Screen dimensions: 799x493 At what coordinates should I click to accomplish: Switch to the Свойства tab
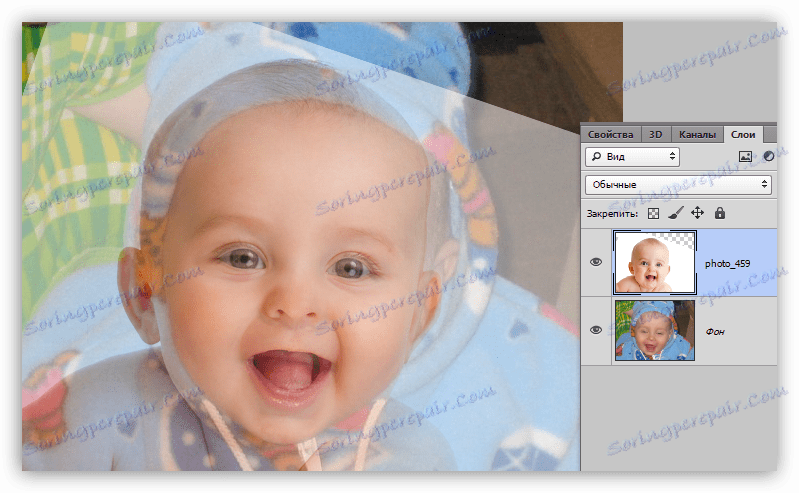(x=610, y=135)
